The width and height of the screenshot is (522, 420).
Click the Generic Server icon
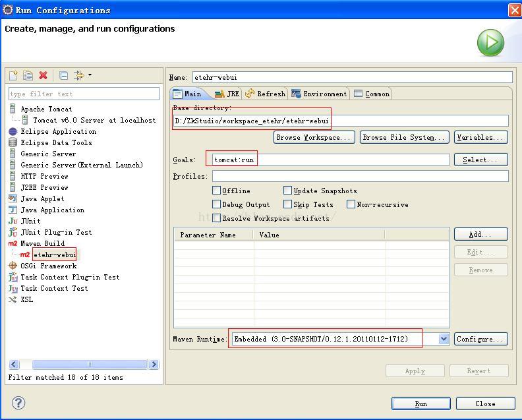click(13, 154)
